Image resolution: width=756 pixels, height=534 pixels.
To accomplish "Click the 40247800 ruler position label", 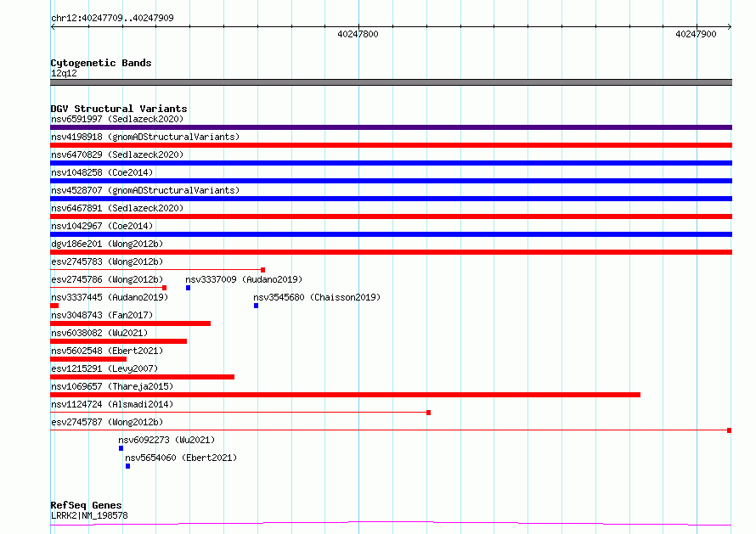I will (358, 34).
